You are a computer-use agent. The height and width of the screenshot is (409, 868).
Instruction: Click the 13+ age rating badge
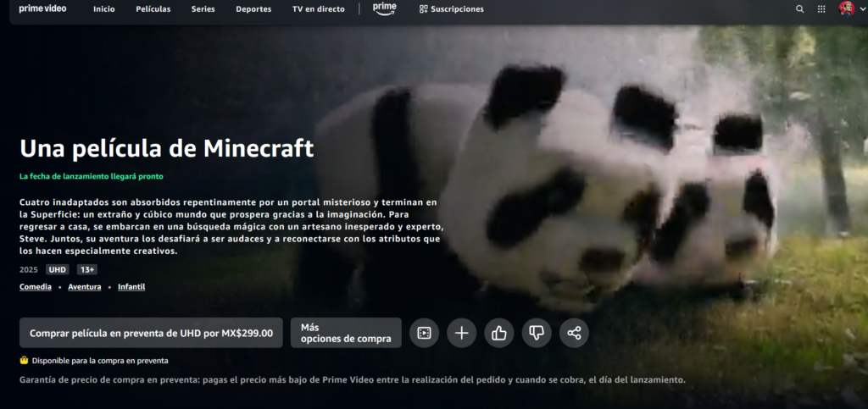[87, 270]
